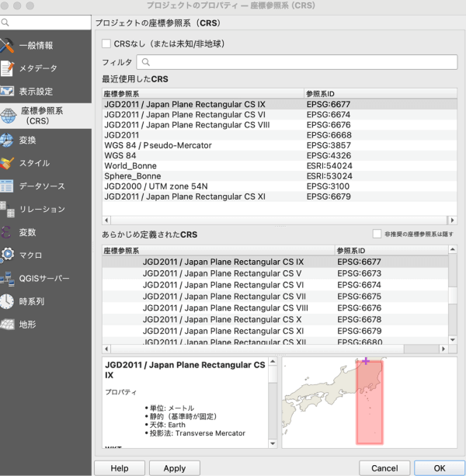Open the スタイル paintbrush icon page
The height and width of the screenshot is (476, 466).
8,164
